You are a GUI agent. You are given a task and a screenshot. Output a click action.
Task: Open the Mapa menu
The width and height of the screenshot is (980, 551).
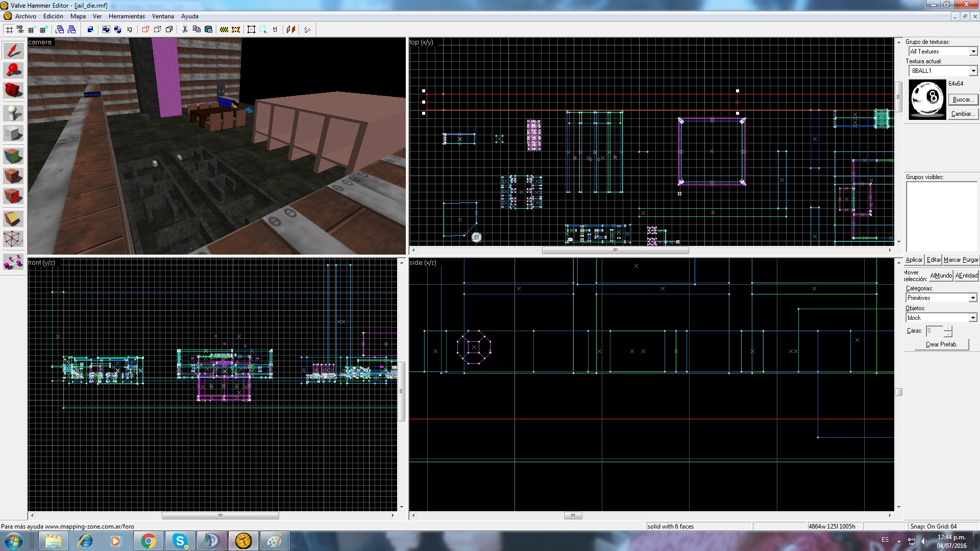pyautogui.click(x=78, y=16)
